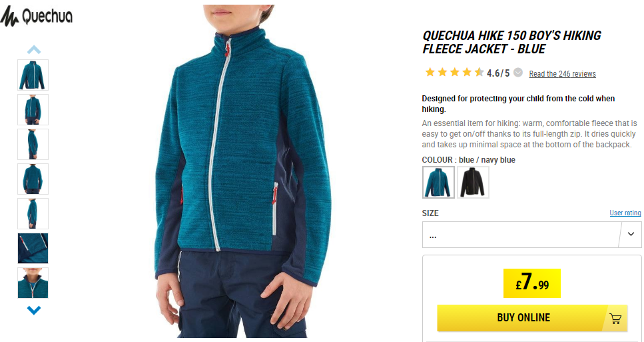Click the Quechua logo
The height and width of the screenshot is (342, 644).
(x=37, y=17)
